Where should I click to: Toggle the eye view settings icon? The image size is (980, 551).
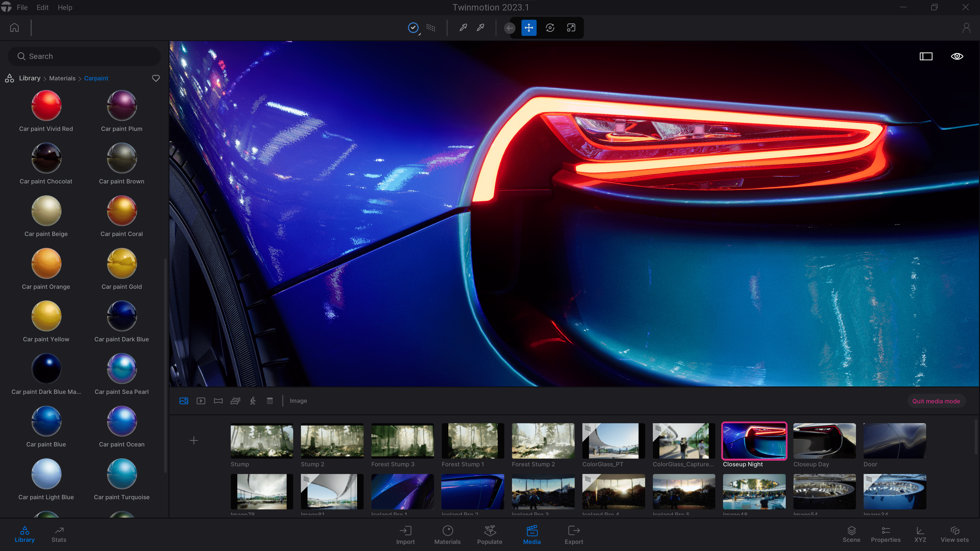tap(957, 56)
